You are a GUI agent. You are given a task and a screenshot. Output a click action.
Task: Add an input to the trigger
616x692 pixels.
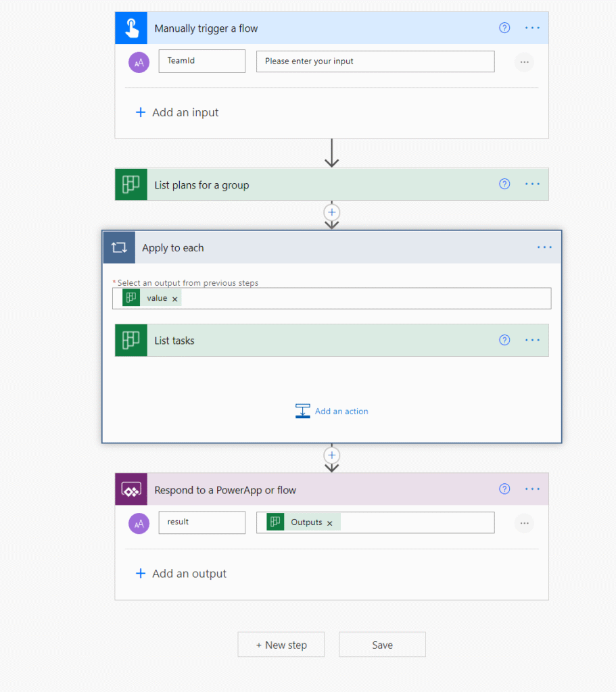coord(177,113)
